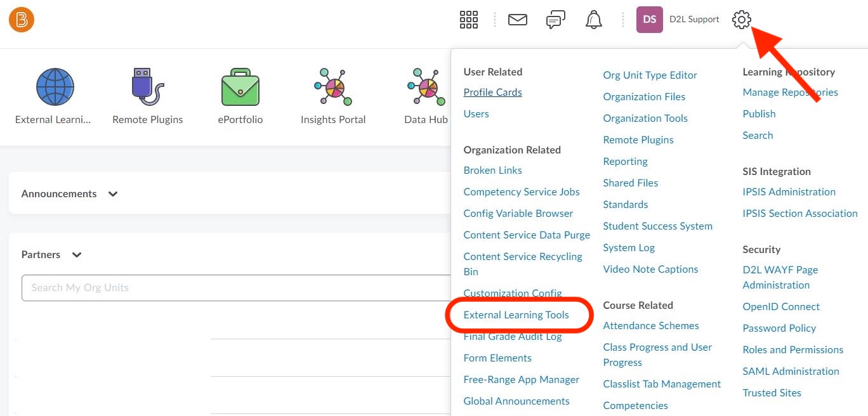Select Competency Service Jobs
This screenshot has width=868, height=416.
tap(522, 192)
